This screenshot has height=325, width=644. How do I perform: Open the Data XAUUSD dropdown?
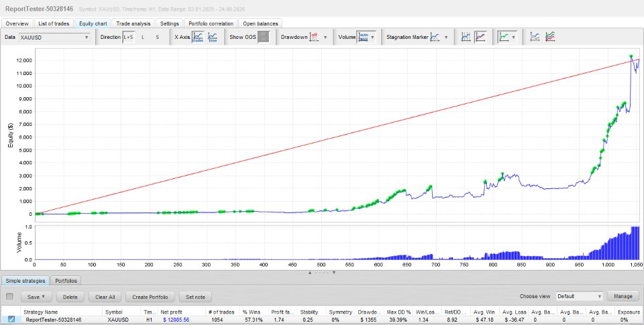point(54,38)
